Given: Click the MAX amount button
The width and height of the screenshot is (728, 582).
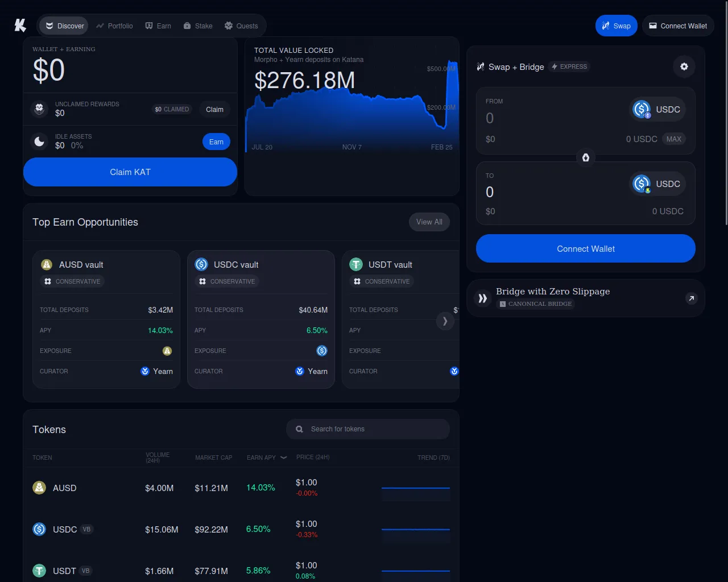Looking at the screenshot, I should coord(674,139).
